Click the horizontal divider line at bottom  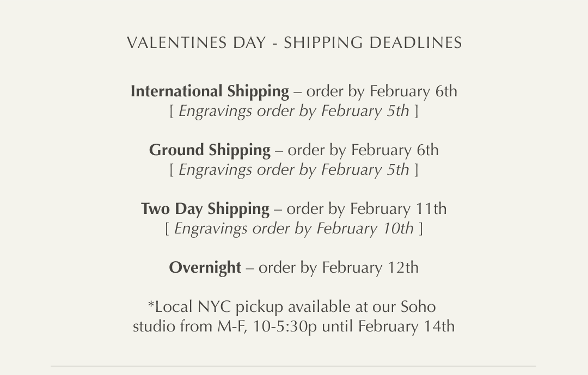point(293,366)
